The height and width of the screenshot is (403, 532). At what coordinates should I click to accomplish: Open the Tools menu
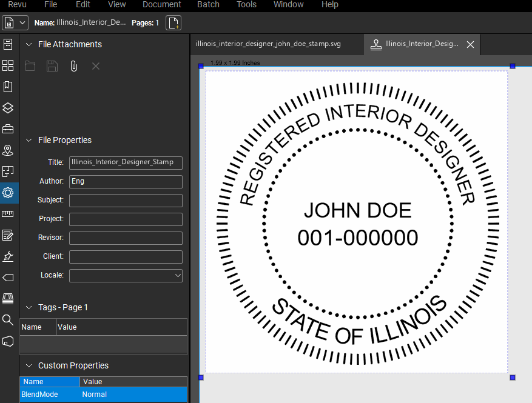point(247,5)
